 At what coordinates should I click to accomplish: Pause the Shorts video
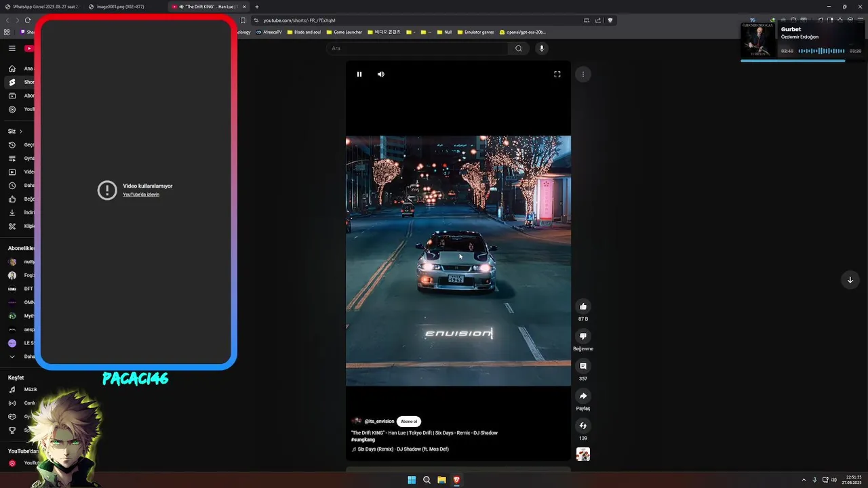point(359,74)
